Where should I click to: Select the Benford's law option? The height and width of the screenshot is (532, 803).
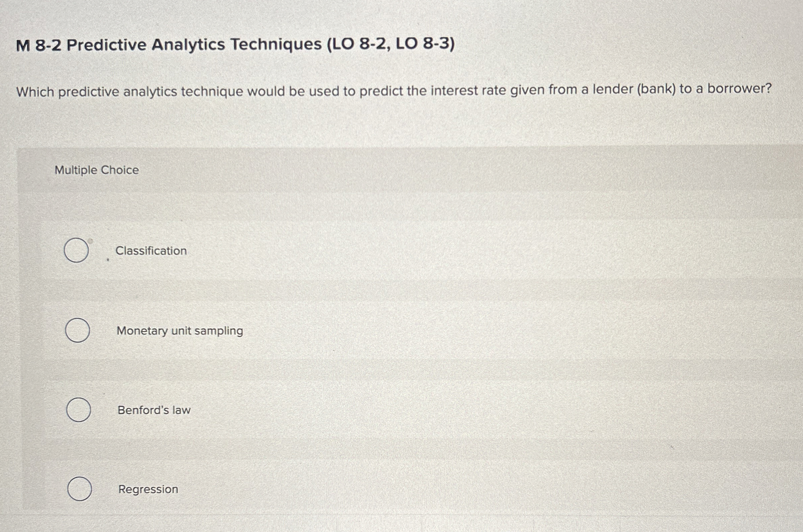tap(79, 410)
